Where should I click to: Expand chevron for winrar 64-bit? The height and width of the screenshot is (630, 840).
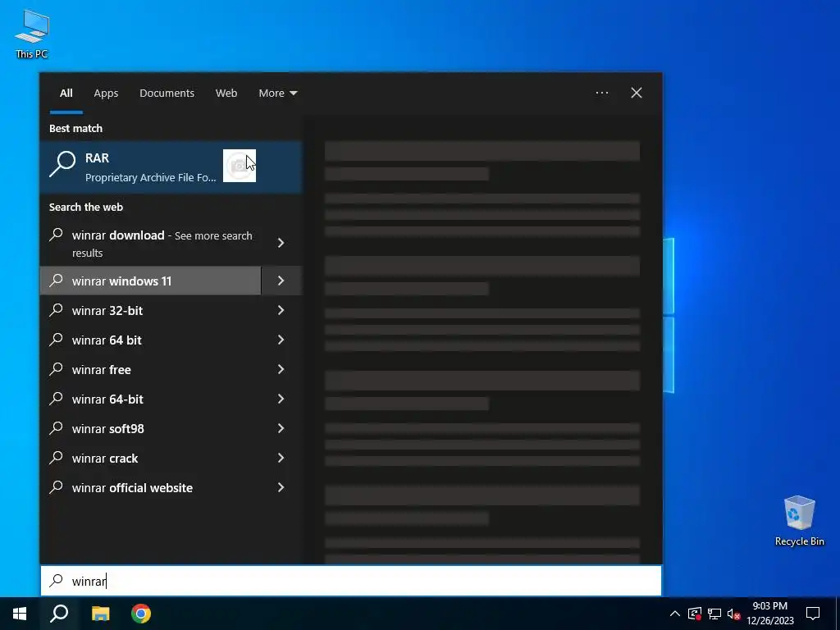281,399
